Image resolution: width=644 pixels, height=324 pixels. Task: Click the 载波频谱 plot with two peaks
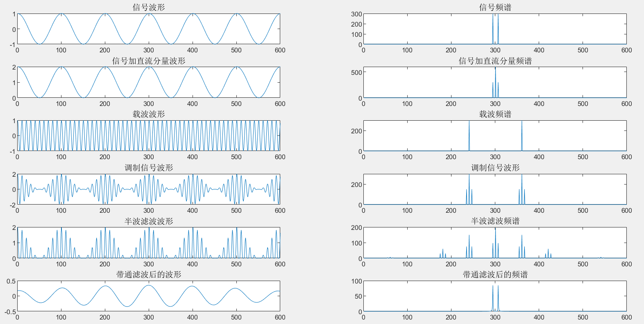(x=495, y=136)
